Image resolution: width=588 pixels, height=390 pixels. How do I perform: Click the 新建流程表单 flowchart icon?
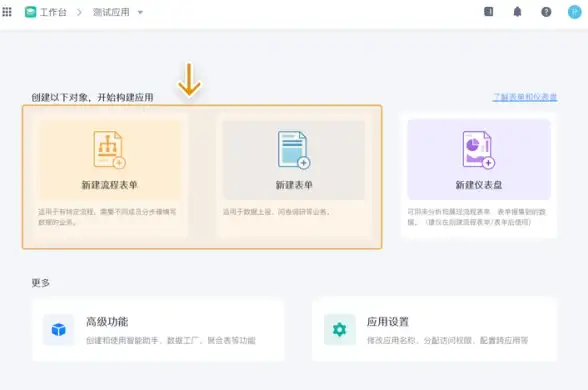pos(109,150)
